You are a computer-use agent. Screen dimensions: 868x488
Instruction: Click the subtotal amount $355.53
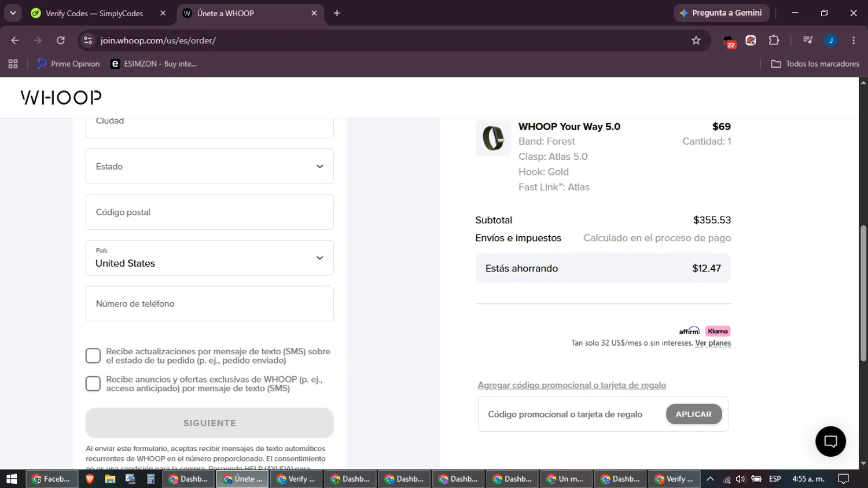click(712, 220)
